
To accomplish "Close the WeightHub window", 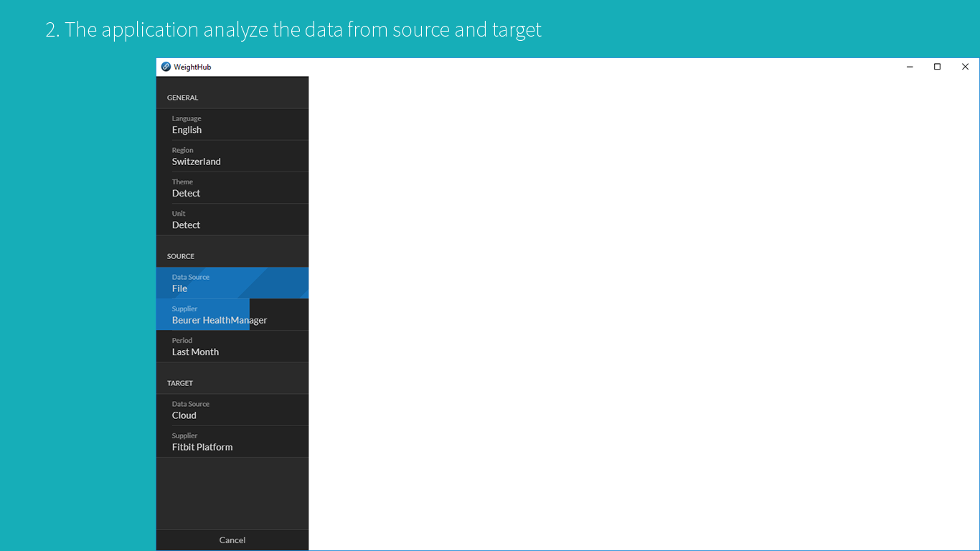I will click(965, 67).
